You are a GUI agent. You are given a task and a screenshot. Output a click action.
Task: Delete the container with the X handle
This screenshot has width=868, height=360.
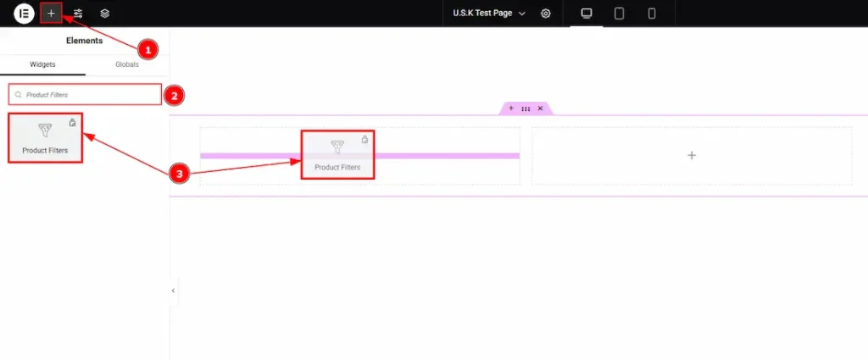point(540,108)
